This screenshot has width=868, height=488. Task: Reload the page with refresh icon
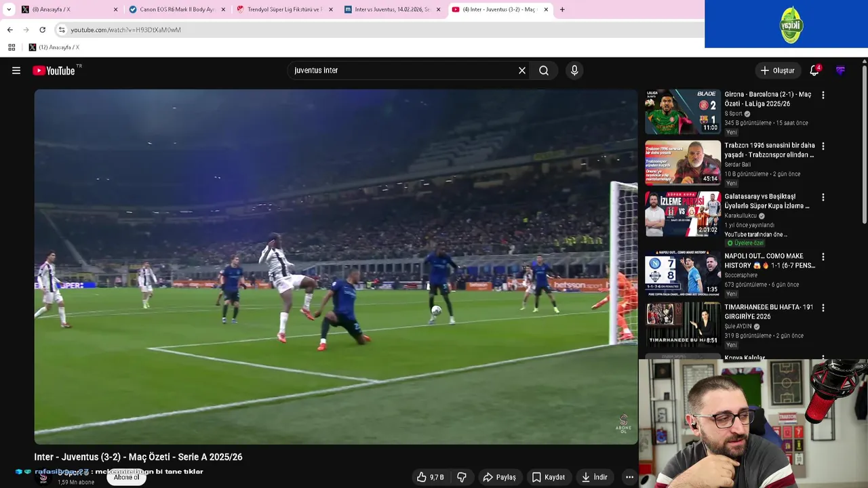(x=42, y=30)
